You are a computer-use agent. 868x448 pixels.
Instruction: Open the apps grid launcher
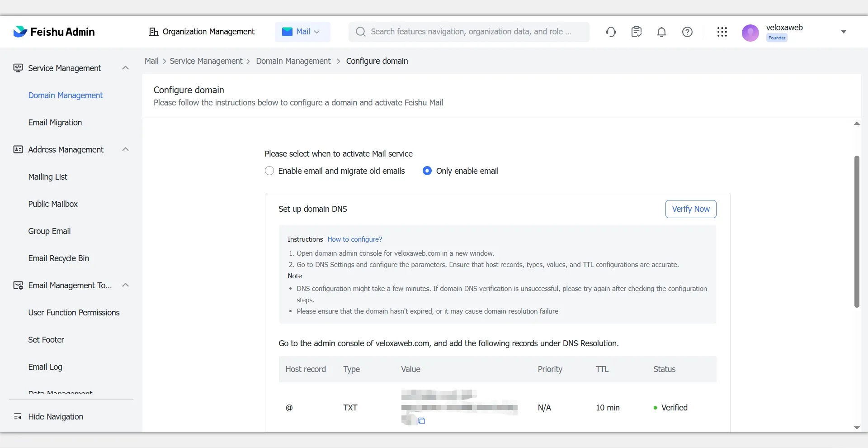(x=722, y=32)
